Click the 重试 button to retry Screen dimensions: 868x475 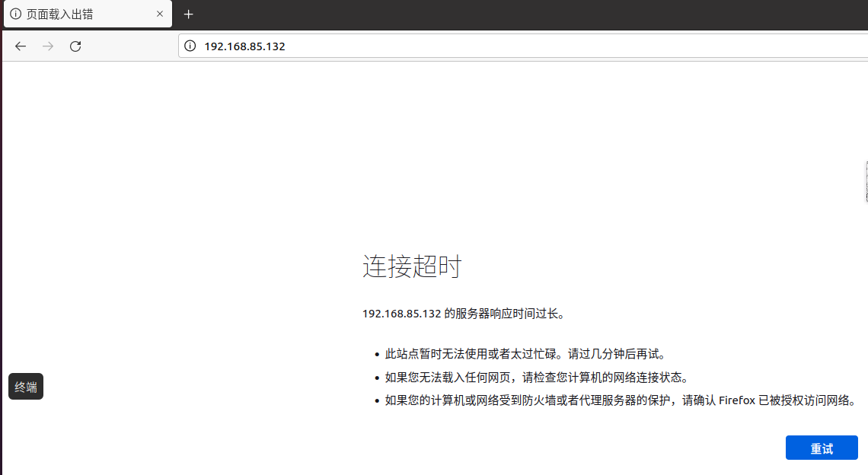click(822, 448)
